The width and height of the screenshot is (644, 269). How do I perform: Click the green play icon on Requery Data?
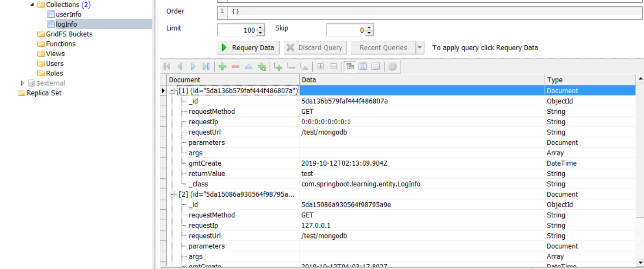(224, 48)
